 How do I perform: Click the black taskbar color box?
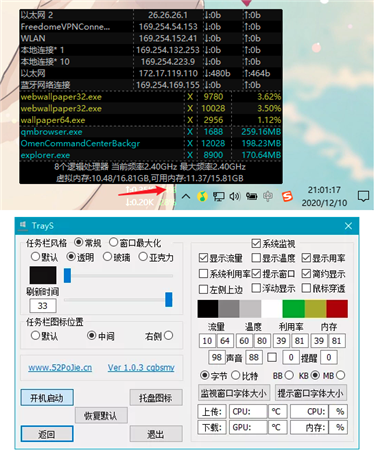point(43,275)
